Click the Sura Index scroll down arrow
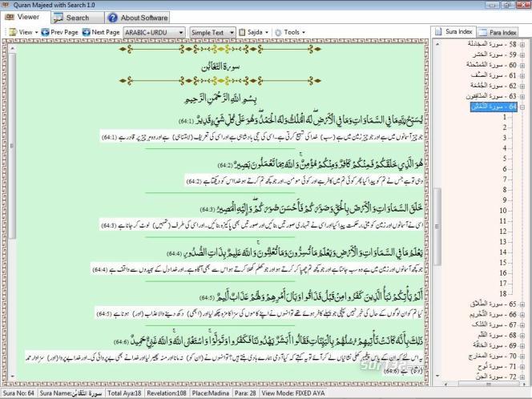The width and height of the screenshot is (532, 399). click(x=437, y=376)
